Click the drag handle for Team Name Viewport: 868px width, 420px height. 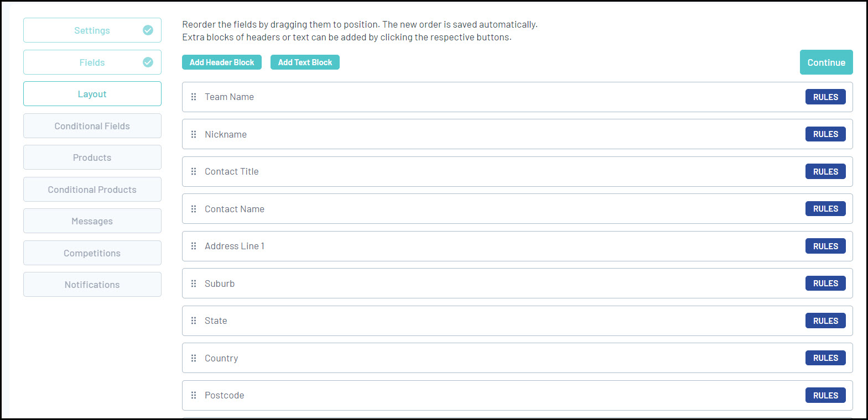(x=194, y=97)
